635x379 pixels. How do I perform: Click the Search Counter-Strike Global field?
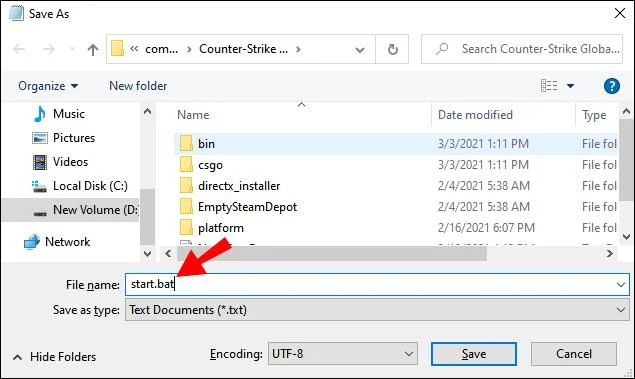(x=522, y=49)
